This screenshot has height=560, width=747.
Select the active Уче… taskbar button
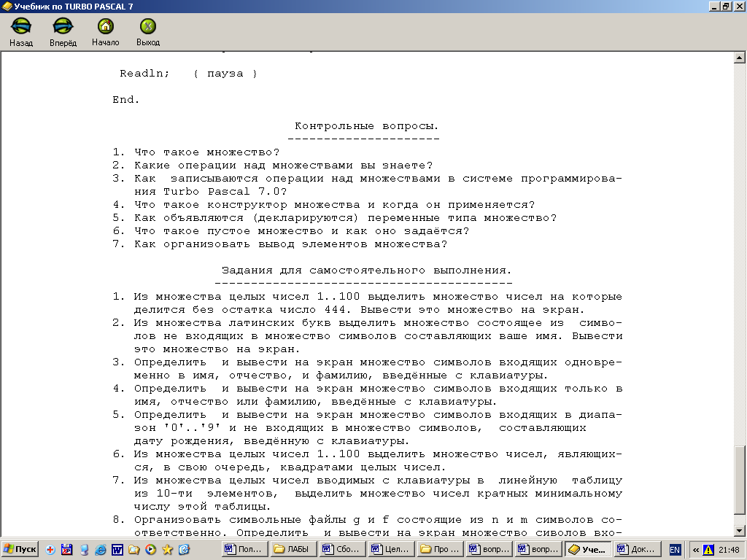(x=589, y=549)
